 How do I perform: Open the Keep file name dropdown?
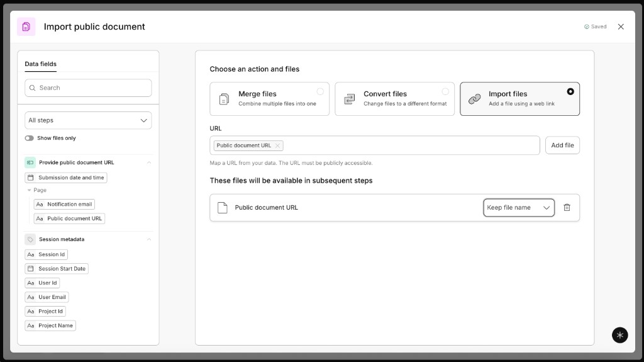pos(519,208)
